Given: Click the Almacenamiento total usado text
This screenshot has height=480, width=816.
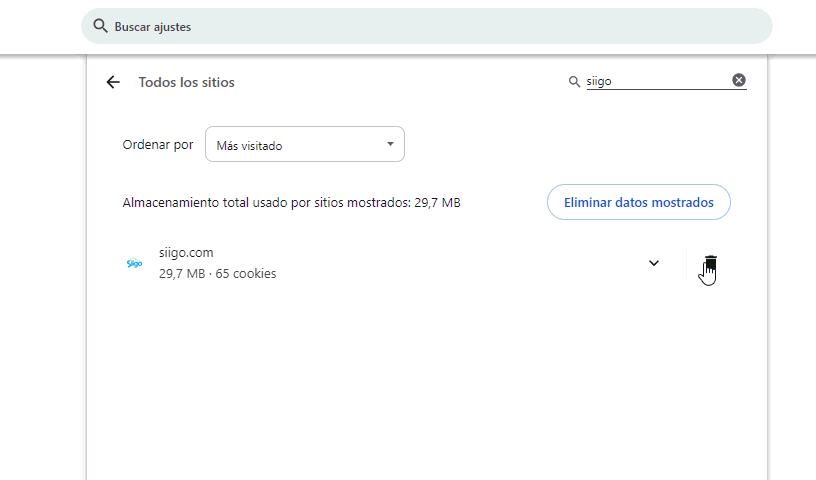Looking at the screenshot, I should point(291,202).
